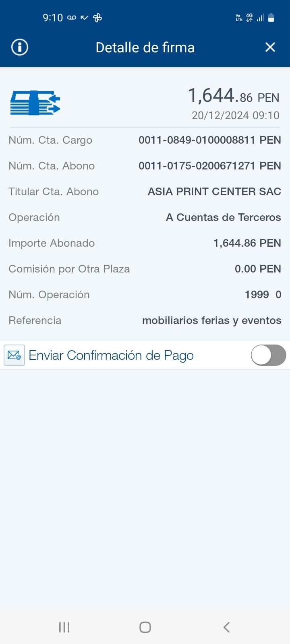This screenshot has height=644, width=290.
Task: Tap the blue transfer documents icon
Action: tap(35, 103)
